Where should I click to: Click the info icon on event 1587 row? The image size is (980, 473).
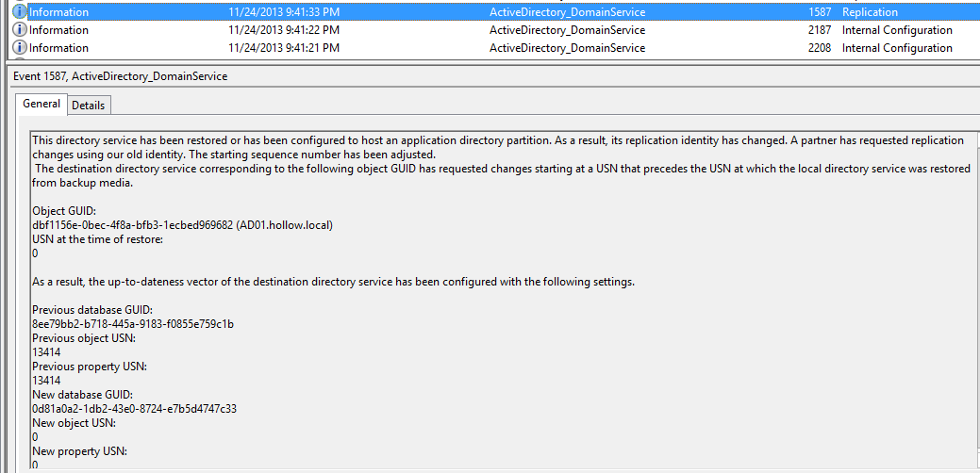coord(20,12)
